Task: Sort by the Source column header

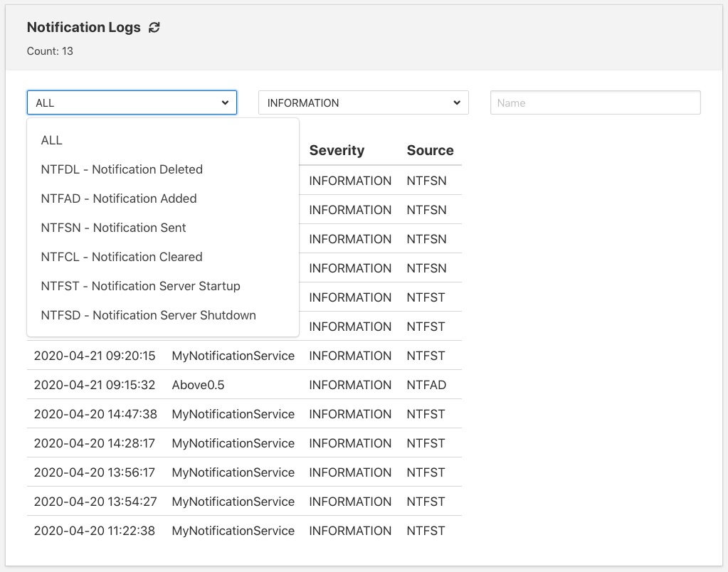Action: click(x=426, y=150)
